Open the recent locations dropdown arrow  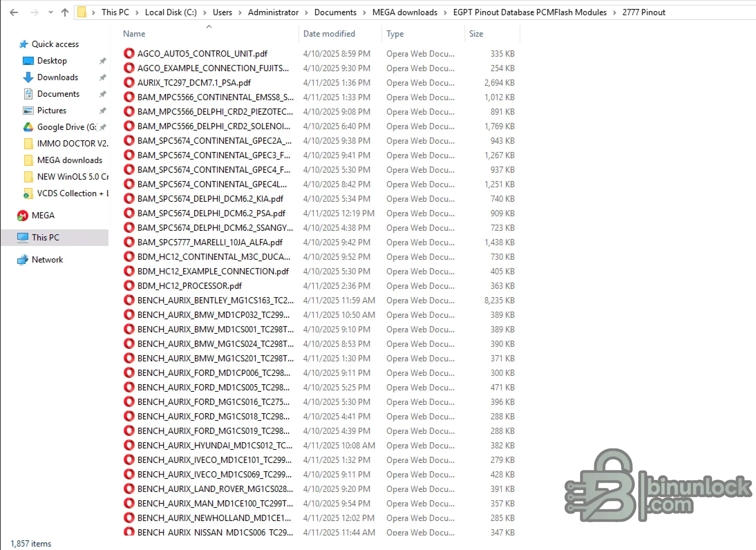tap(51, 12)
